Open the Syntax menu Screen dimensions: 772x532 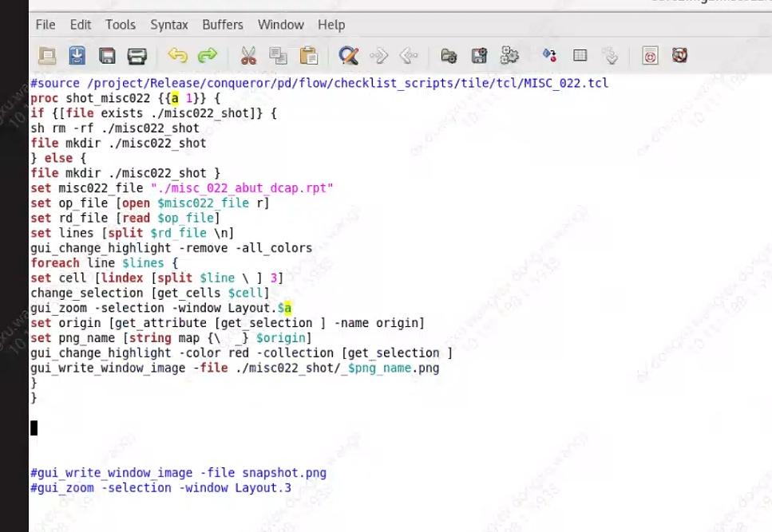point(169,25)
